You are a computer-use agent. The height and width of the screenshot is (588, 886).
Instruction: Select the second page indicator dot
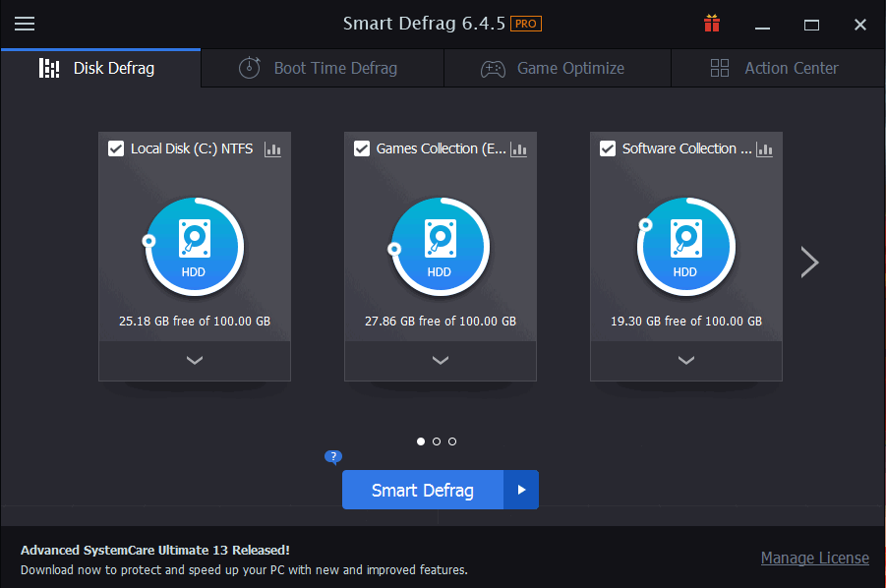[x=437, y=441]
